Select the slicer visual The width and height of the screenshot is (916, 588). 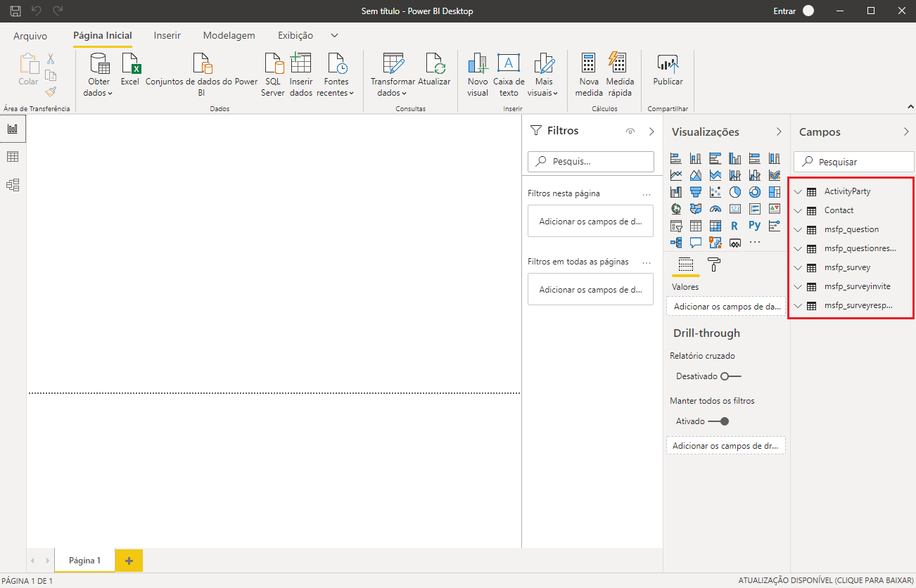click(x=676, y=226)
